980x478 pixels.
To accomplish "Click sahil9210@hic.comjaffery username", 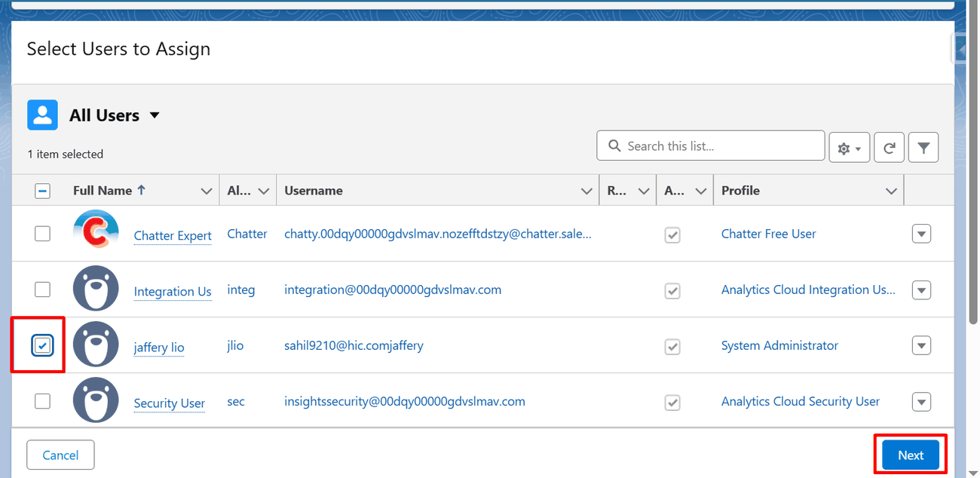I will coord(354,345).
